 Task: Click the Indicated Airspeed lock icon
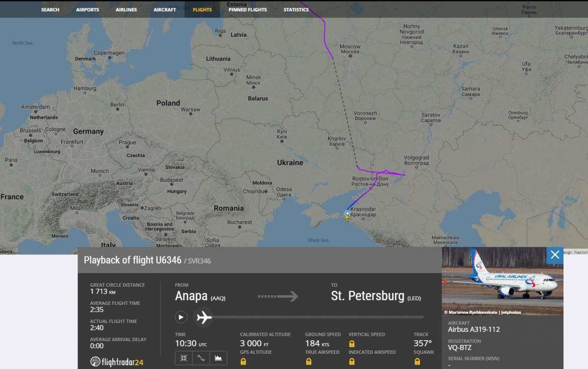pyautogui.click(x=352, y=361)
